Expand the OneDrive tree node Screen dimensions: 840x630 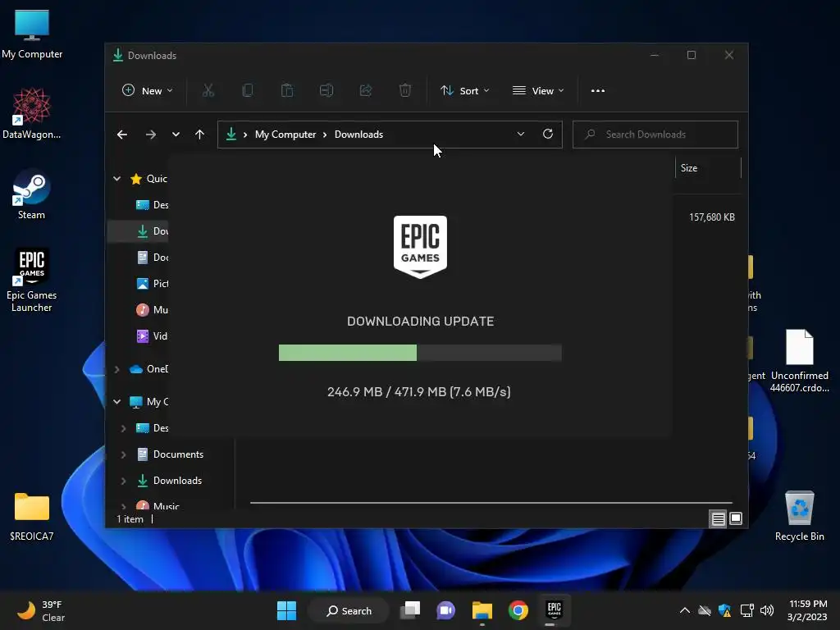pyautogui.click(x=116, y=369)
